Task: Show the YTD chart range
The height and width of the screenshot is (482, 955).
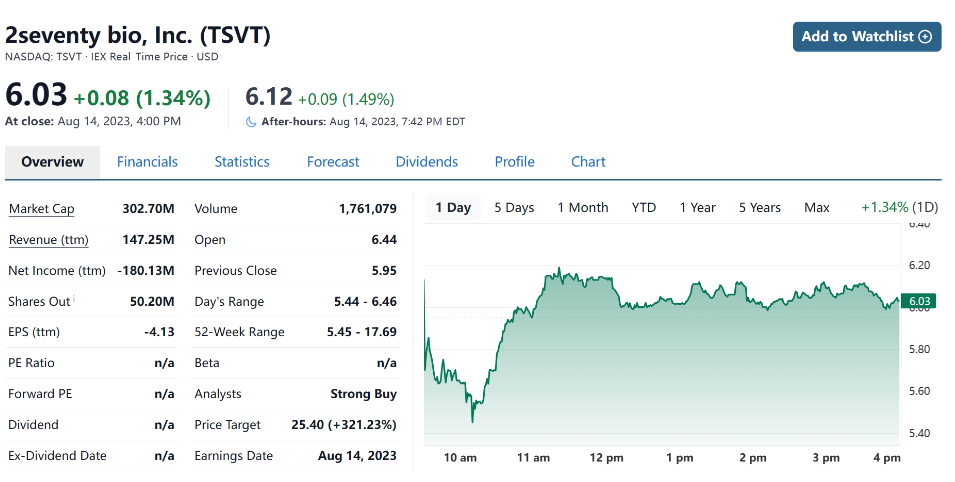Action: click(x=644, y=208)
